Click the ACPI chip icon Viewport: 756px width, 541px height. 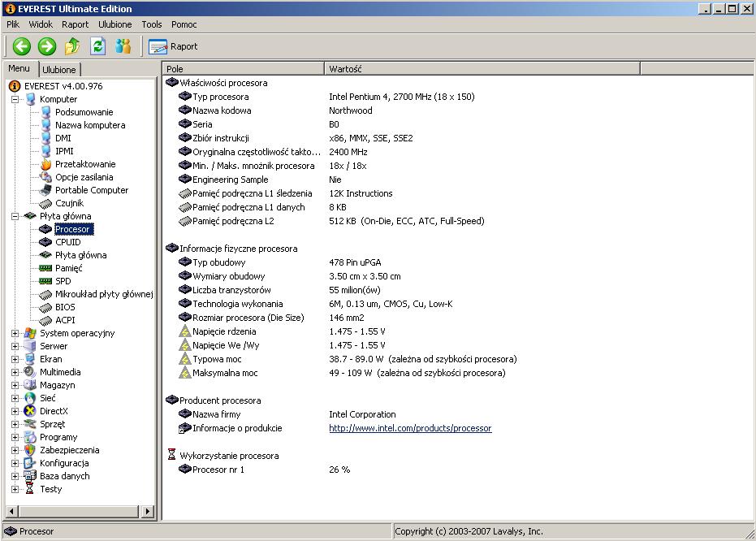coord(45,320)
